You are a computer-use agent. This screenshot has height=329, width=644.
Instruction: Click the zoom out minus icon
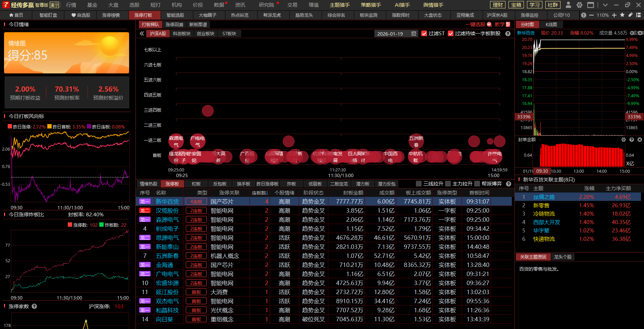(x=591, y=15)
